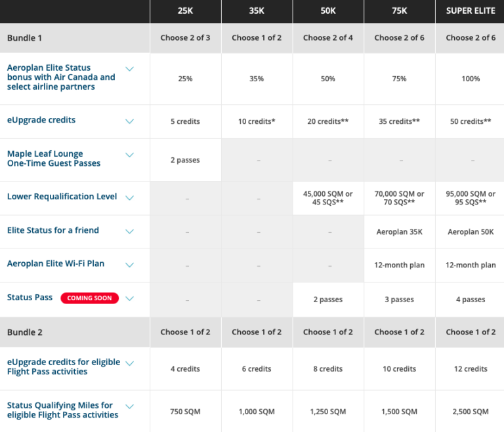Click '12-month plan' in 75K column
504x432 pixels.
tap(399, 265)
